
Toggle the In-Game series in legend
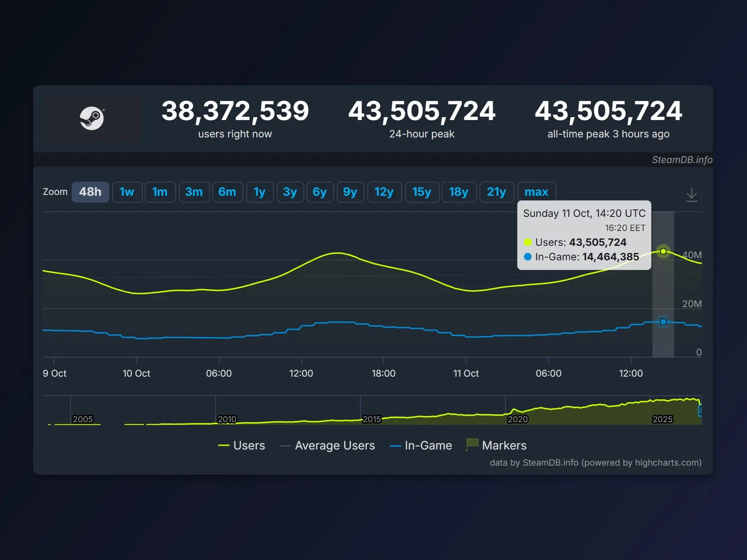click(421, 445)
